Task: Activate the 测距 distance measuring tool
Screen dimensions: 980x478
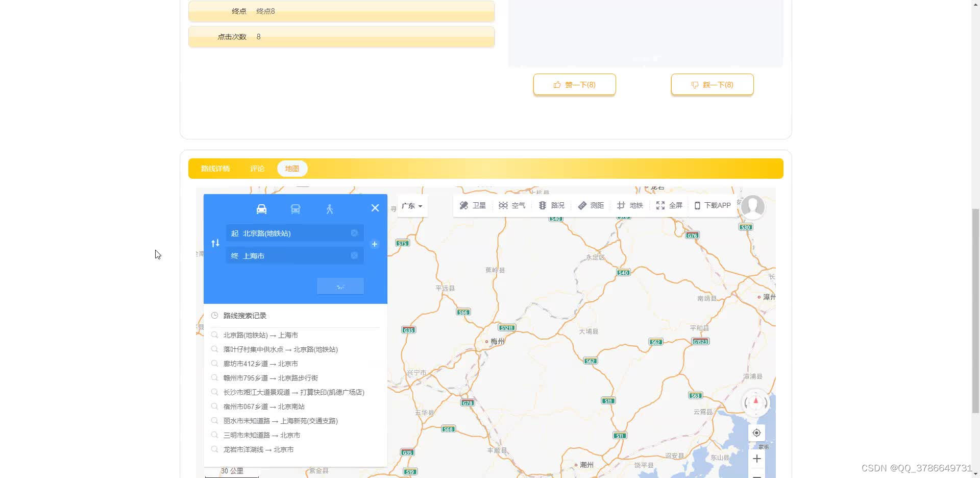Action: (591, 205)
